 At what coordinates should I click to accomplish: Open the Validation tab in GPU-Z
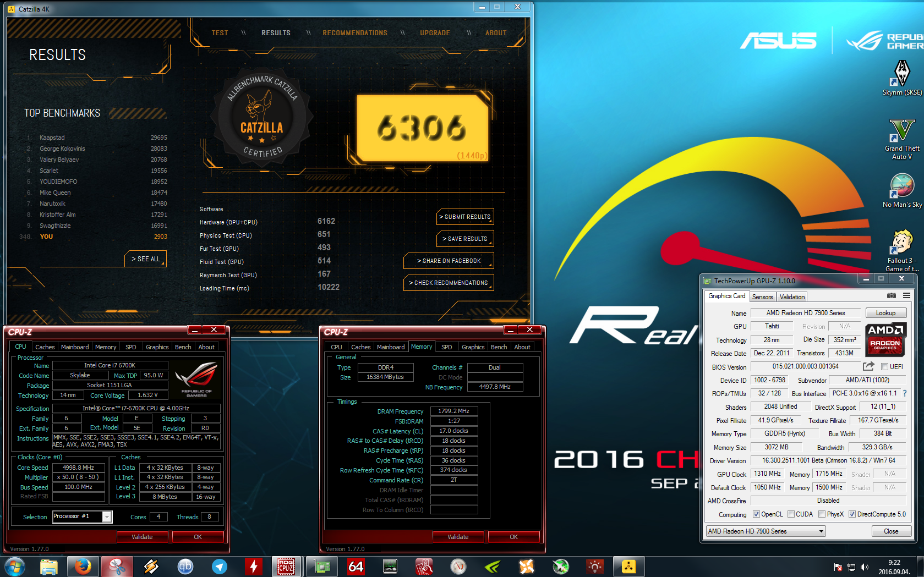pyautogui.click(x=792, y=297)
